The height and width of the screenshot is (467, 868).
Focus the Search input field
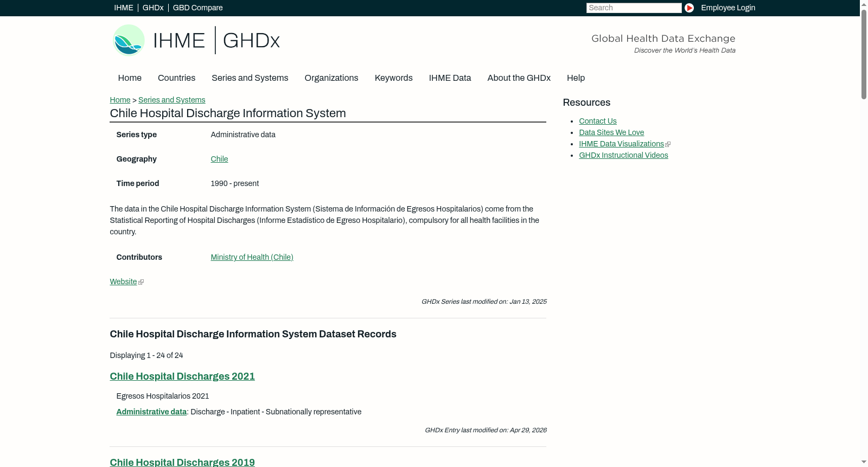coord(634,8)
